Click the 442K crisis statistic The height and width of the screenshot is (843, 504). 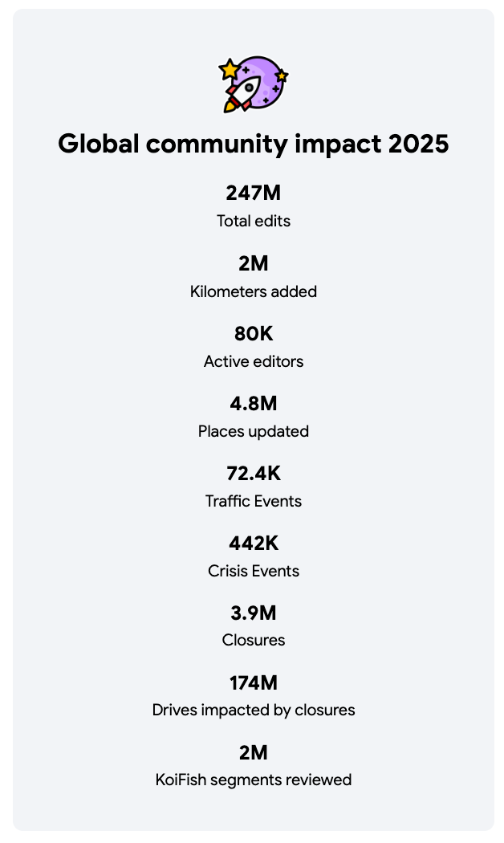coord(253,543)
